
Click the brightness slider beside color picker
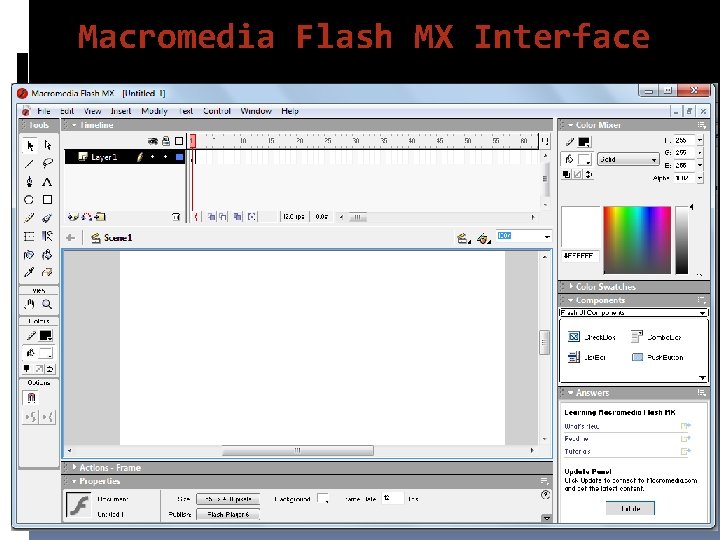[682, 240]
